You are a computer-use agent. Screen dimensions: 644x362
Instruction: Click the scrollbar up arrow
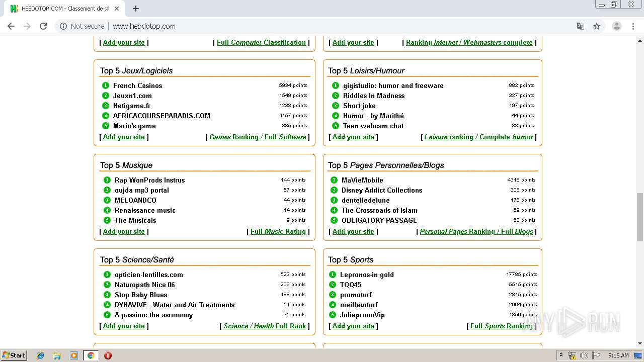[639, 40]
